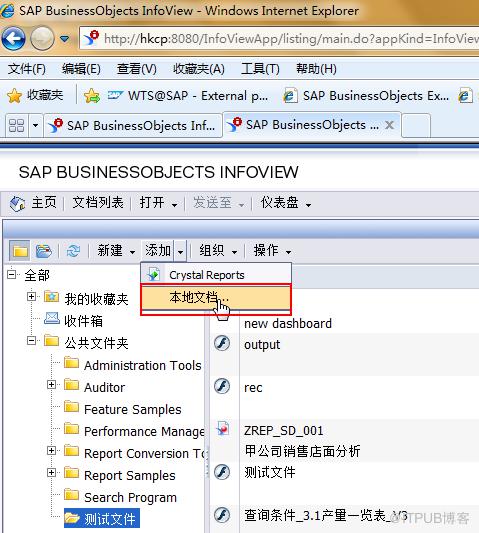The height and width of the screenshot is (533, 479).
Task: Click the address bar URL field
Action: [279, 38]
